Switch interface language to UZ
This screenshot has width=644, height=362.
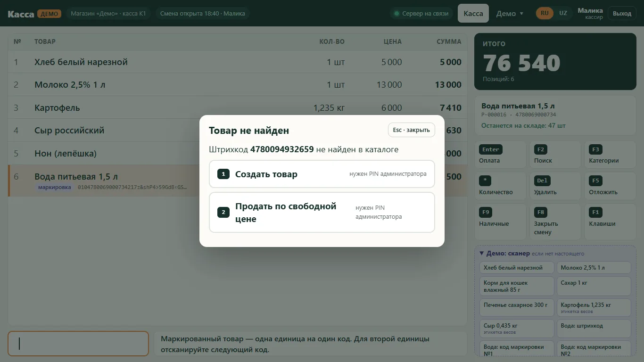563,13
